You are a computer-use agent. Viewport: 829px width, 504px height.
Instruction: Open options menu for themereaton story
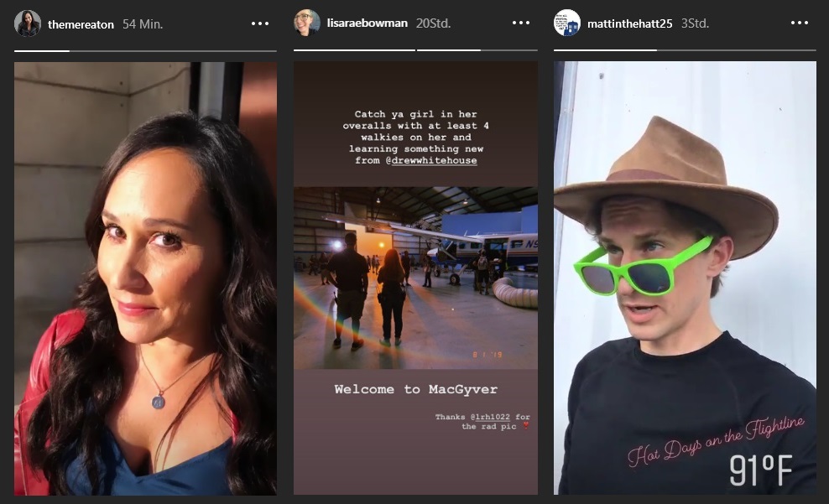[x=259, y=23]
